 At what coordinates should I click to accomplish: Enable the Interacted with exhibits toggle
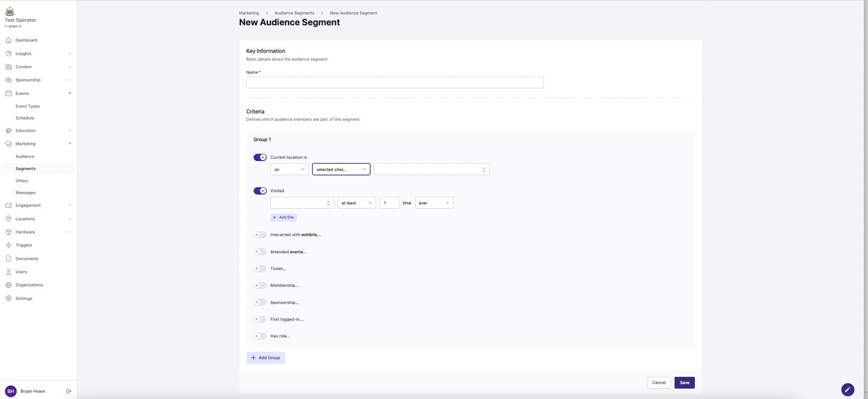(260, 235)
